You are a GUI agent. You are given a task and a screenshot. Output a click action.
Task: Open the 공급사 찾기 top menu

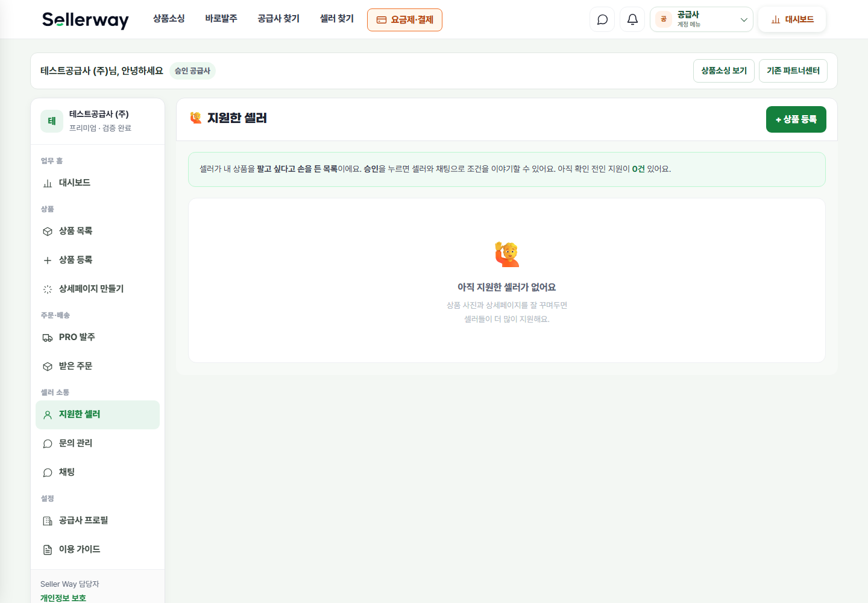tap(278, 19)
